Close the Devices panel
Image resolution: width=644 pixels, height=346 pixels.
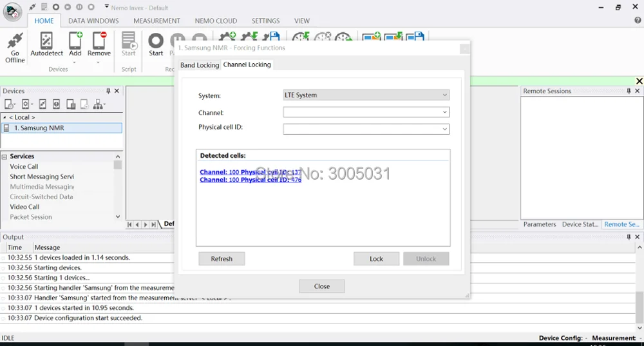click(x=117, y=91)
